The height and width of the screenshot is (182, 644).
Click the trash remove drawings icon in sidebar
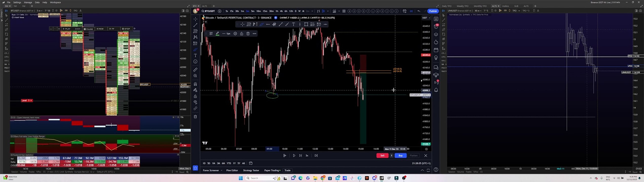click(x=195, y=117)
